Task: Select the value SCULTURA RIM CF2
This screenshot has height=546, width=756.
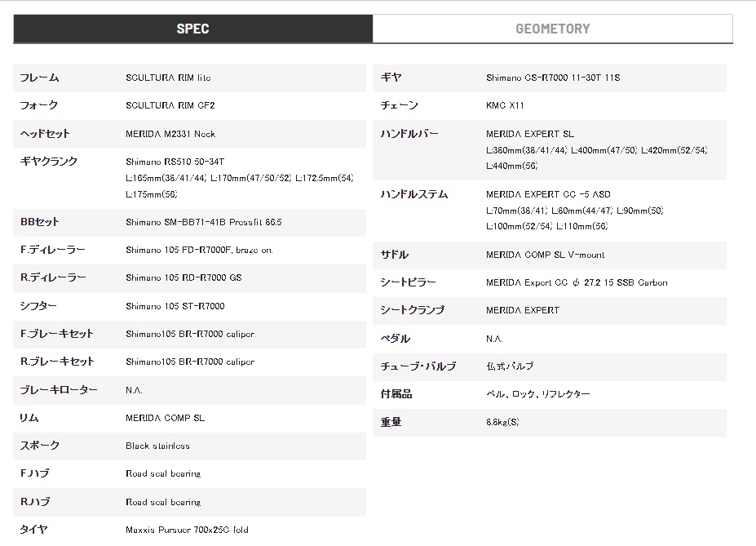Action: tap(170, 105)
